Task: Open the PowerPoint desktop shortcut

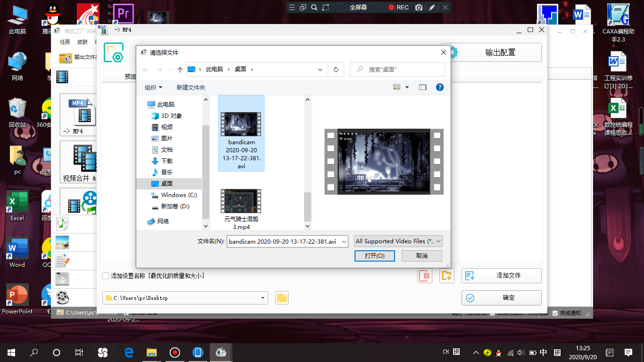Action: tap(17, 299)
